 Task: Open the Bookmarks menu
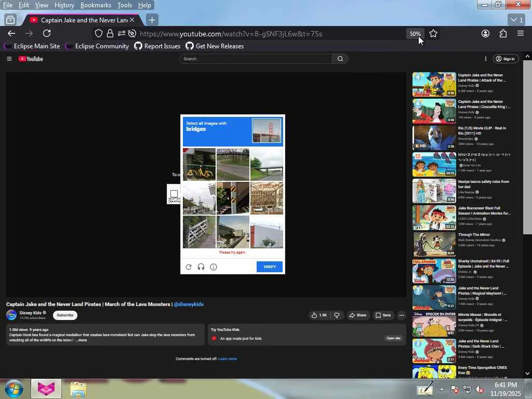(96, 5)
